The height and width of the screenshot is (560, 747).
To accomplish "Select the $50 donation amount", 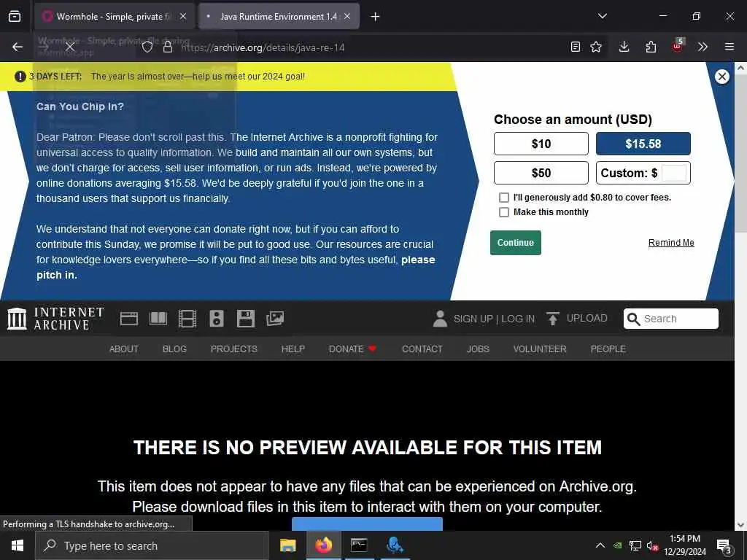I will 541,173.
